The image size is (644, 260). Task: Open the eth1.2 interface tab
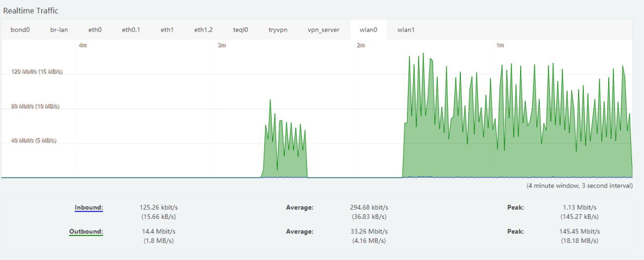(203, 30)
